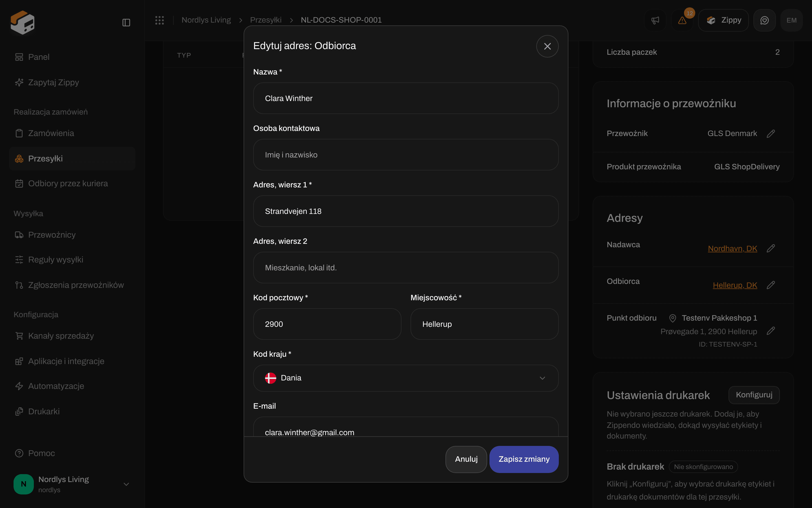This screenshot has height=508, width=812.
Task: Close the Edytuj adres dialog
Action: point(547,46)
